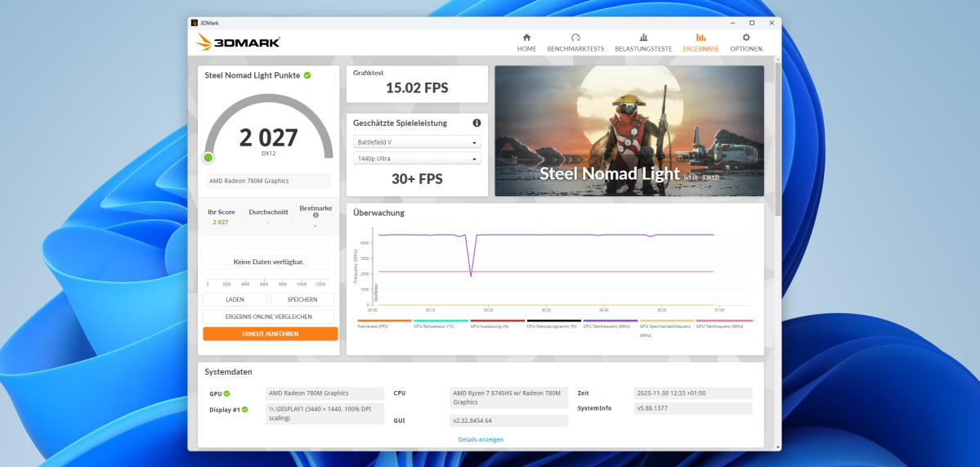Open Benchmarktests via the gauge icon
This screenshot has width=980, height=467.
(x=575, y=38)
